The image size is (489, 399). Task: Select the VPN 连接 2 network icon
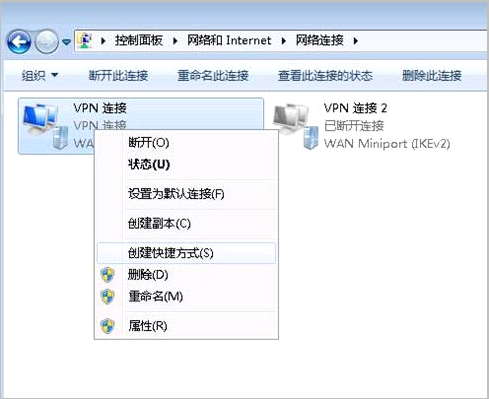296,126
